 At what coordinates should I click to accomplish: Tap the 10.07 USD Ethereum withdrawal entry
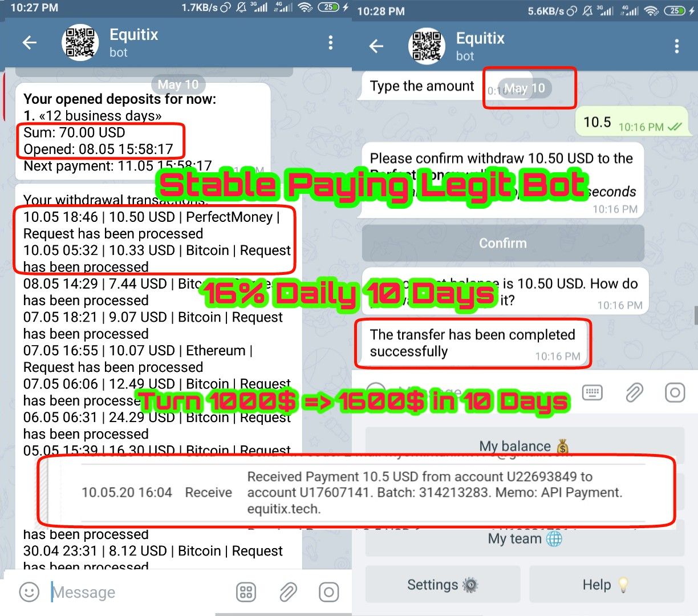pyautogui.click(x=138, y=359)
